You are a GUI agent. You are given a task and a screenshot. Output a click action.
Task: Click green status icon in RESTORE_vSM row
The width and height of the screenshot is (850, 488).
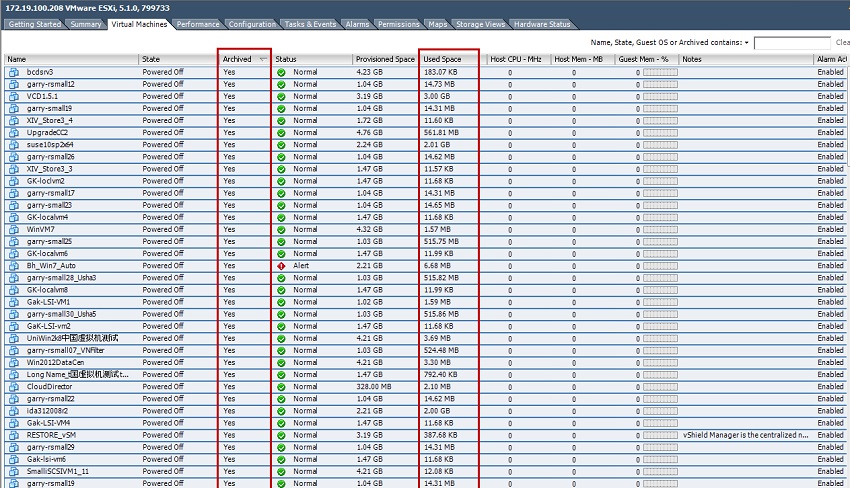[x=281, y=435]
